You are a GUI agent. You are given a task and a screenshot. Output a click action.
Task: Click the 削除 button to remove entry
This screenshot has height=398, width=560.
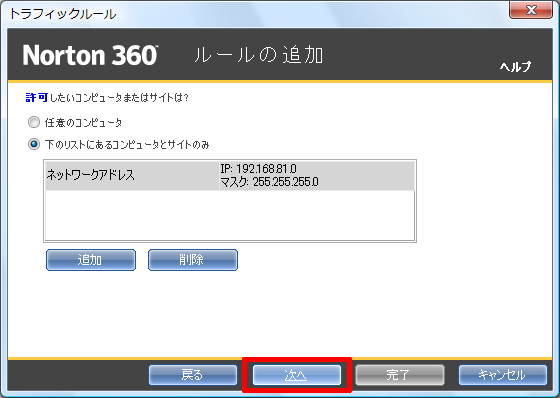pyautogui.click(x=193, y=260)
